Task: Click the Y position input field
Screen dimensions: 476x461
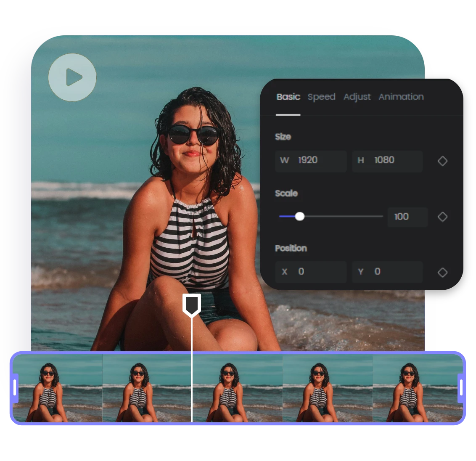Action: pos(387,272)
